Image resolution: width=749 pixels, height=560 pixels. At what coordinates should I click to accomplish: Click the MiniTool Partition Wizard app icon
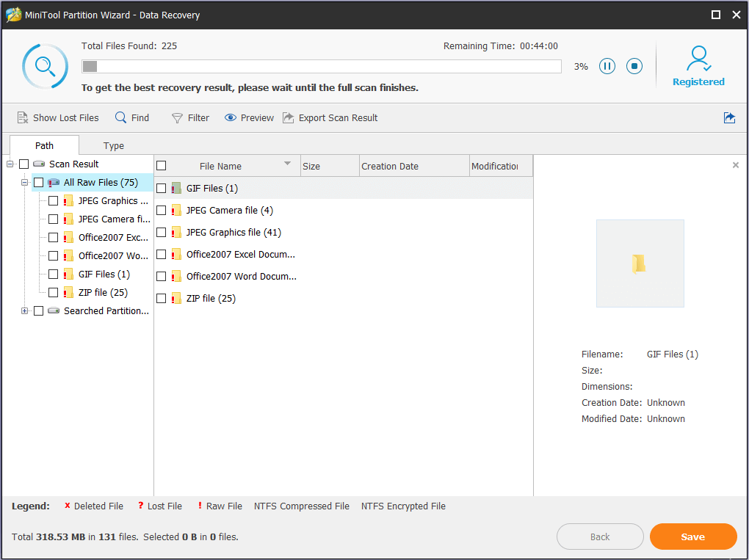click(13, 15)
